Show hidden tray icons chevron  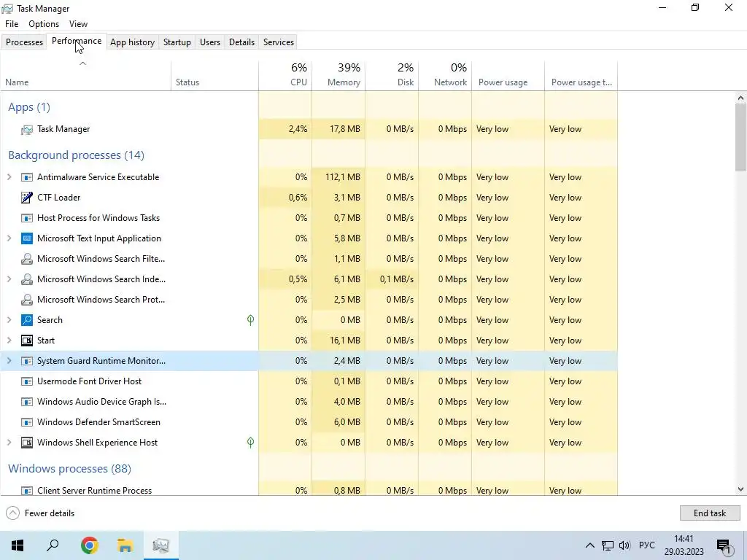click(589, 545)
